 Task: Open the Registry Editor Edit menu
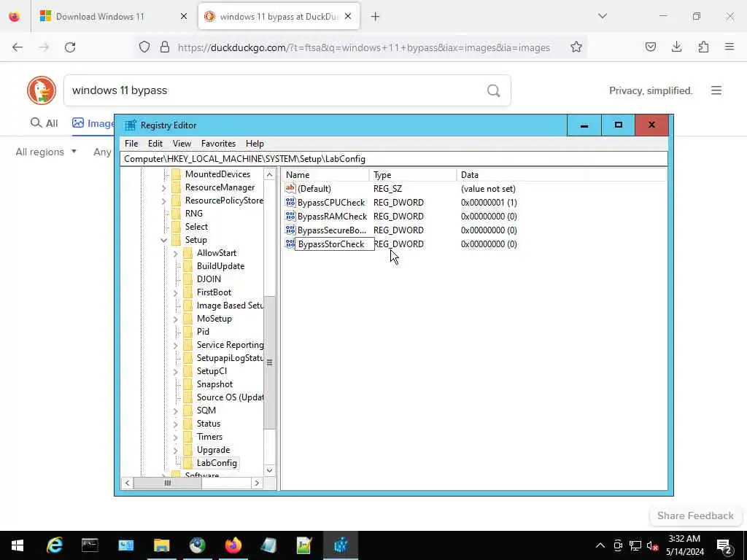pos(155,144)
